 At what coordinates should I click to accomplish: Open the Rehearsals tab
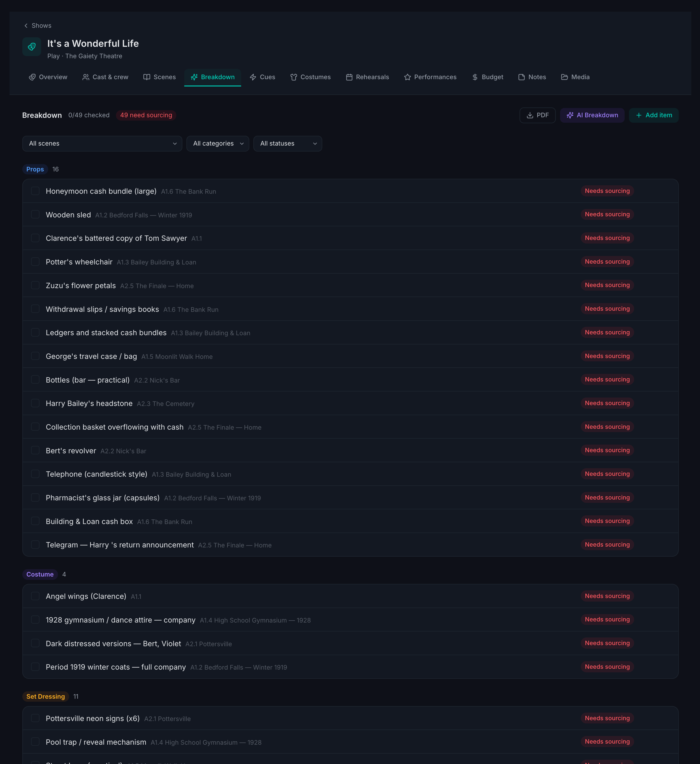(x=368, y=77)
